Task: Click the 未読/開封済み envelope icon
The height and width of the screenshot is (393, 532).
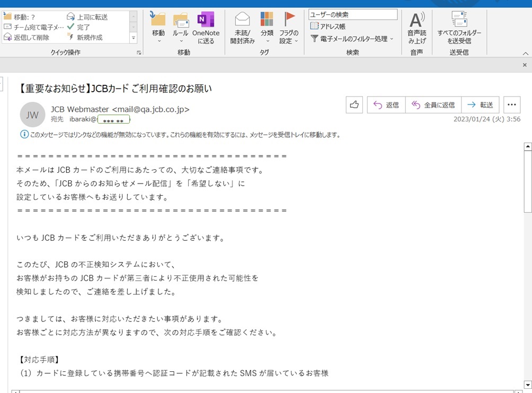Action: [x=242, y=20]
